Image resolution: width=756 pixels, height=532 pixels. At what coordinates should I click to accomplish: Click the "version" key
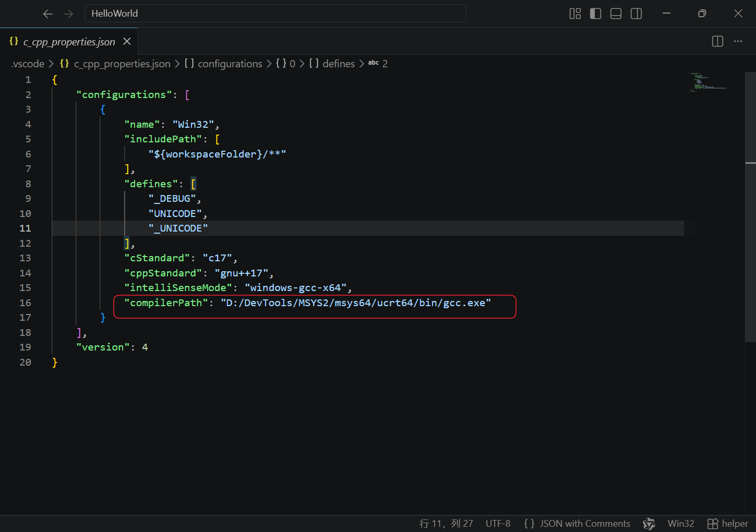pos(103,347)
